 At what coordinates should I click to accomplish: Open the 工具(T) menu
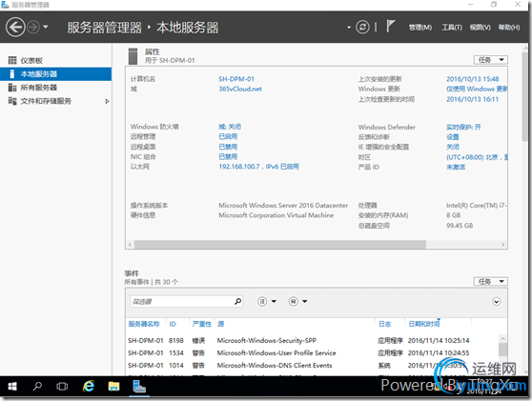pos(452,28)
